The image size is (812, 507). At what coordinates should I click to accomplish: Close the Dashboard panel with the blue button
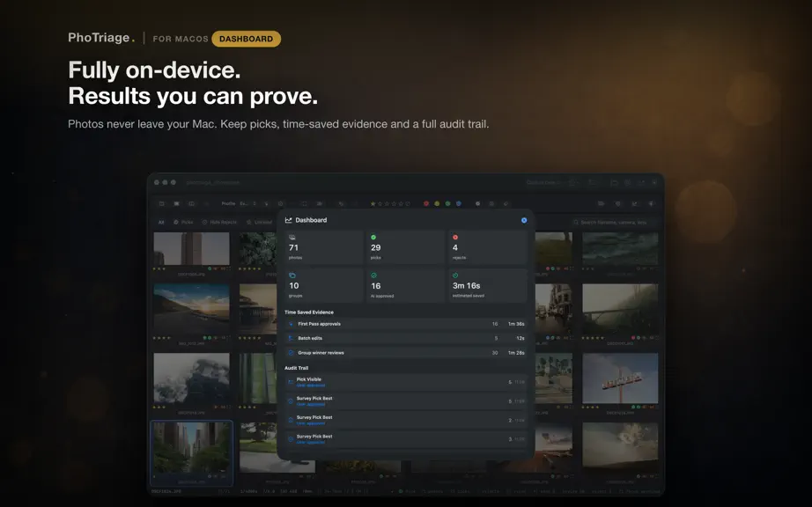coord(524,220)
